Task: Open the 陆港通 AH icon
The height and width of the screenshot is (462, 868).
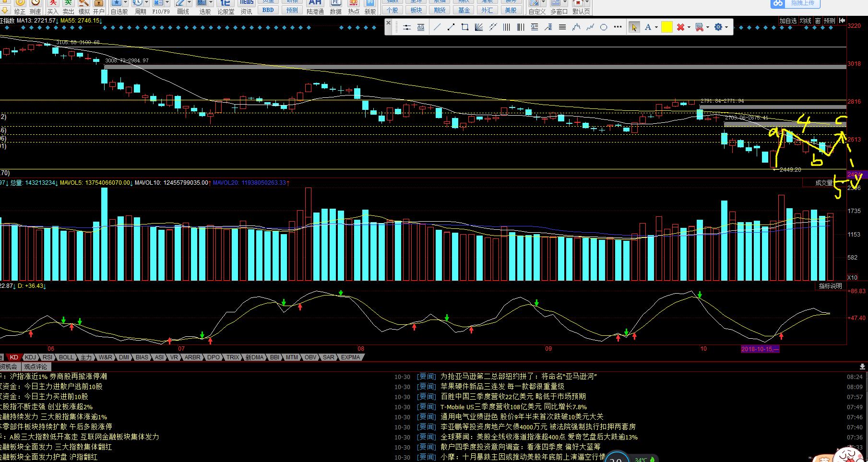Action: click(x=315, y=7)
